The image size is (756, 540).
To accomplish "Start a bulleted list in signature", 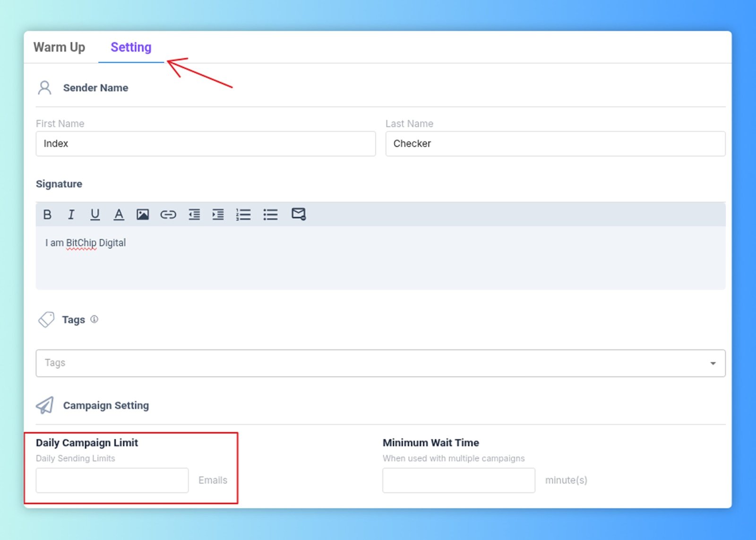I will point(270,215).
